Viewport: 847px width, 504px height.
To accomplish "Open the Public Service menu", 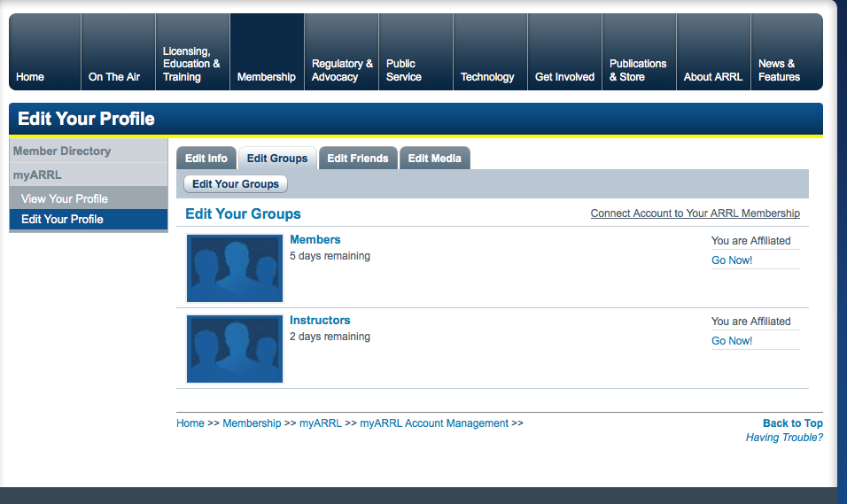I will (416, 52).
